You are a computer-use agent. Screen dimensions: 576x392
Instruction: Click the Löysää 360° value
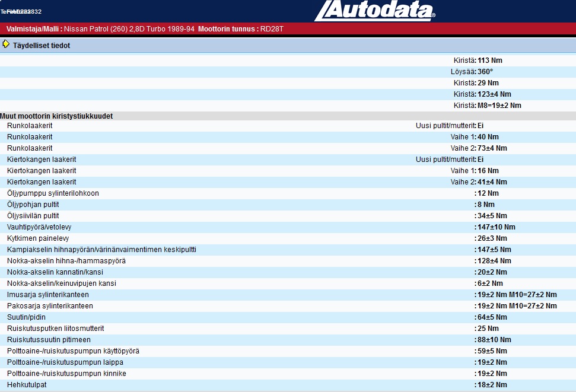pos(485,72)
